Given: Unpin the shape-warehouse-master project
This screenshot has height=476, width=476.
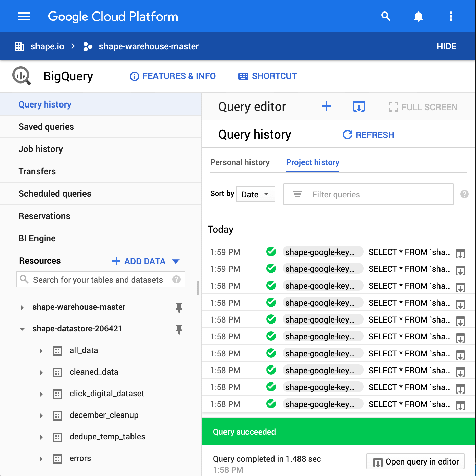Looking at the screenshot, I should tap(179, 307).
